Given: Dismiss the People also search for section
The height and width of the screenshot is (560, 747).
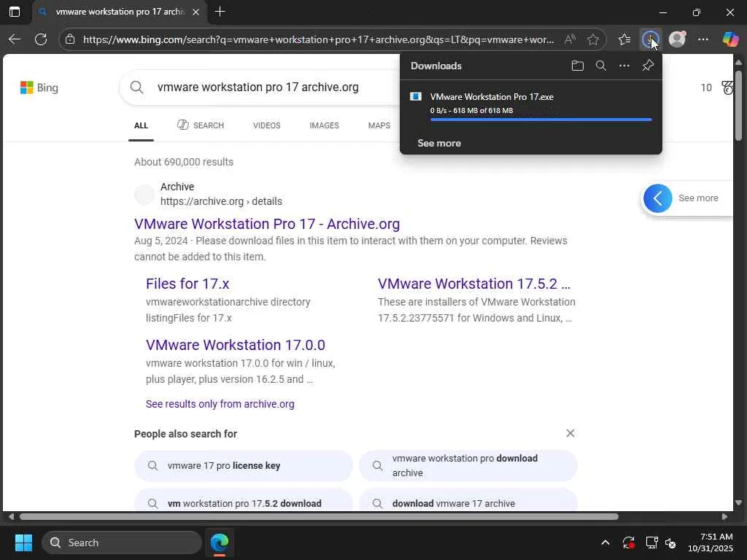Looking at the screenshot, I should tap(570, 433).
